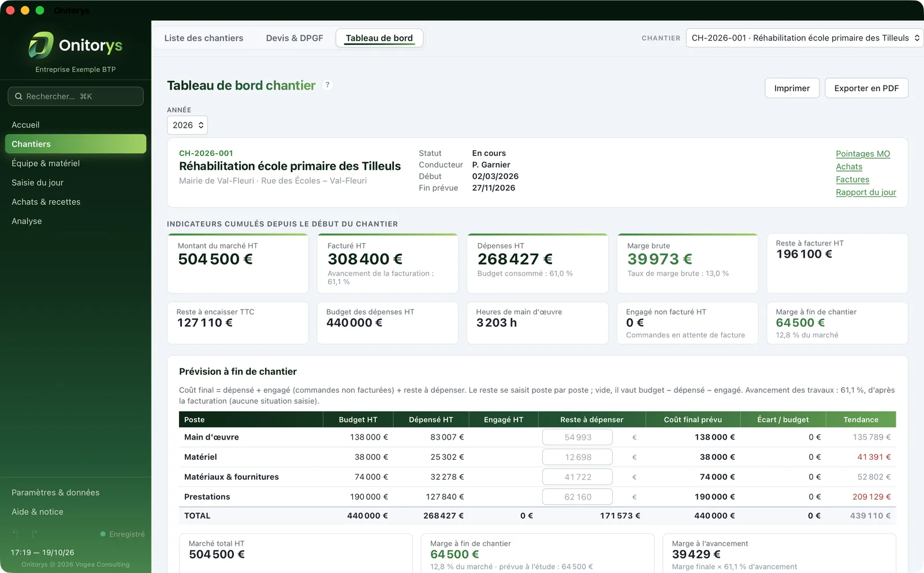The image size is (924, 573).
Task: Open Paramètres & données
Action: [76, 493]
